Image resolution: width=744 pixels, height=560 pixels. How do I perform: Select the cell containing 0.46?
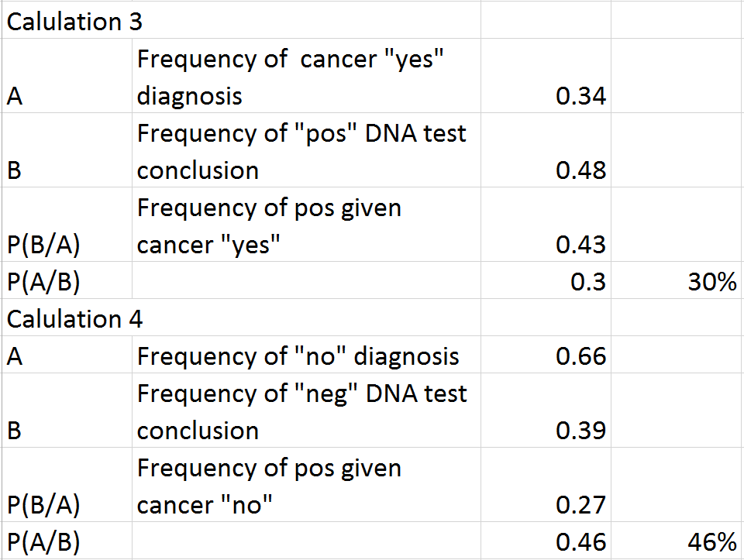[580, 542]
